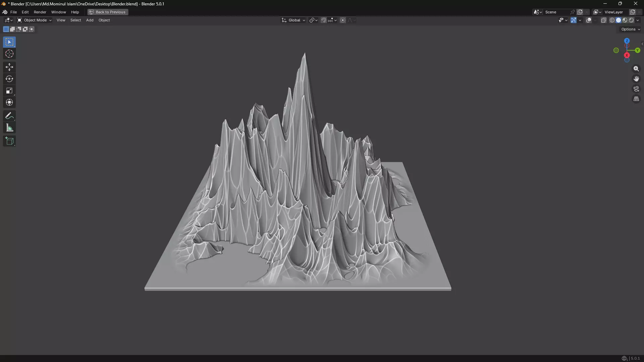The width and height of the screenshot is (644, 362).
Task: Toggle X-ray display button
Action: point(603,20)
